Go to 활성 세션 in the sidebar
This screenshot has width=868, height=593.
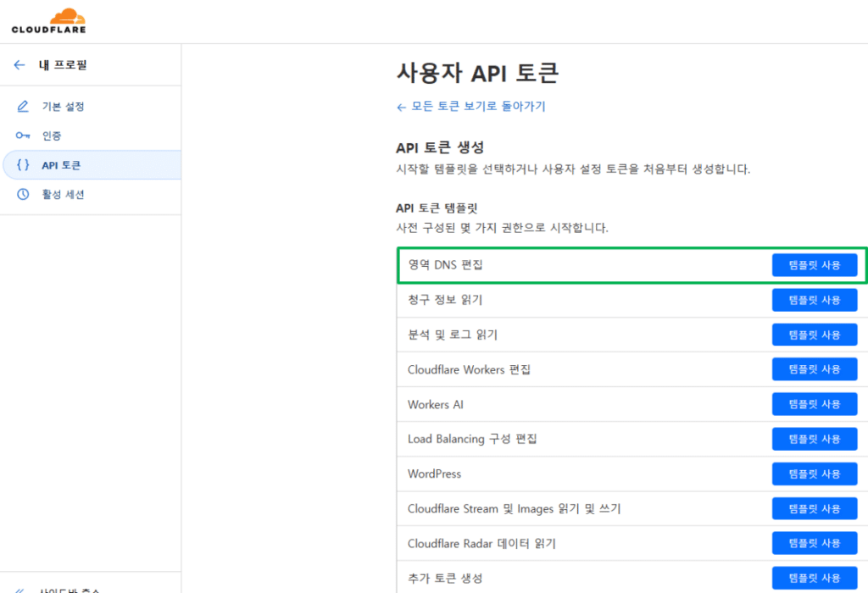click(x=63, y=194)
